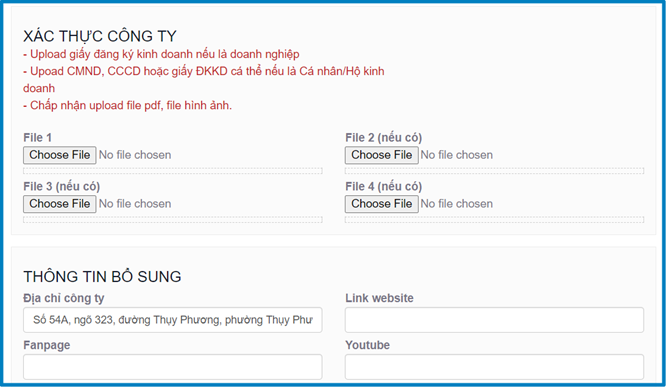Click 'No file chosen' text beside File 2
The height and width of the screenshot is (387, 666).
pos(457,155)
